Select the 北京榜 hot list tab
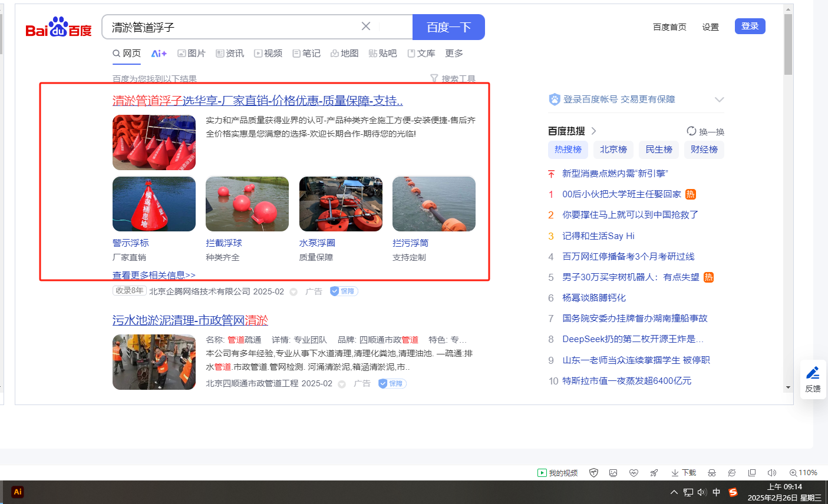 tap(613, 150)
